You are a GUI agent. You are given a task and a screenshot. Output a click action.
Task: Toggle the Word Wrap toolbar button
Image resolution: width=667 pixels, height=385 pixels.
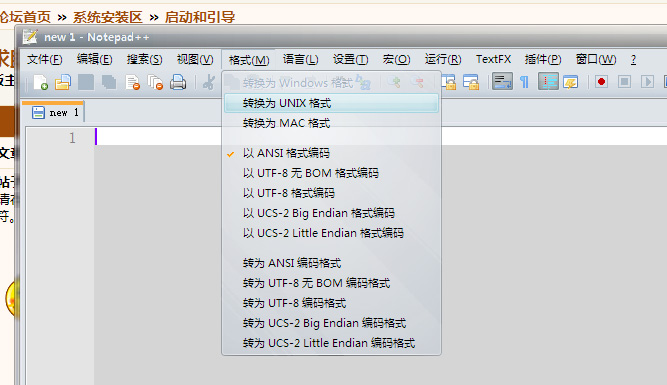click(x=502, y=81)
